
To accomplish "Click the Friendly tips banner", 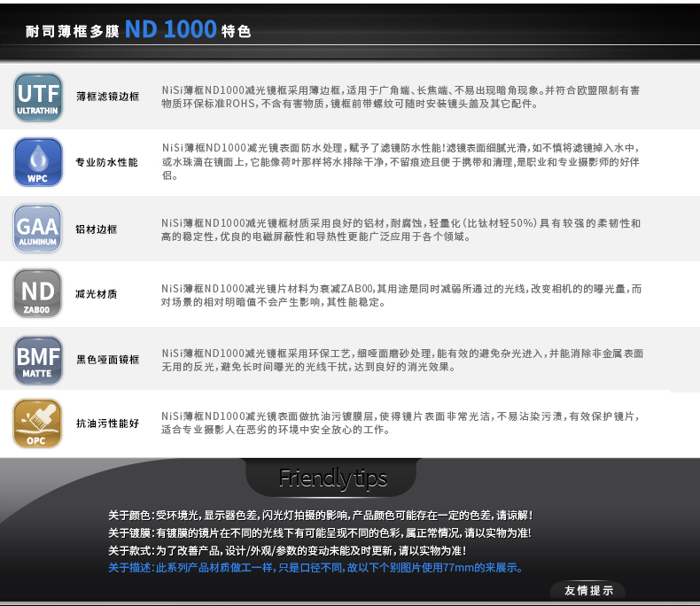I will (x=331, y=478).
